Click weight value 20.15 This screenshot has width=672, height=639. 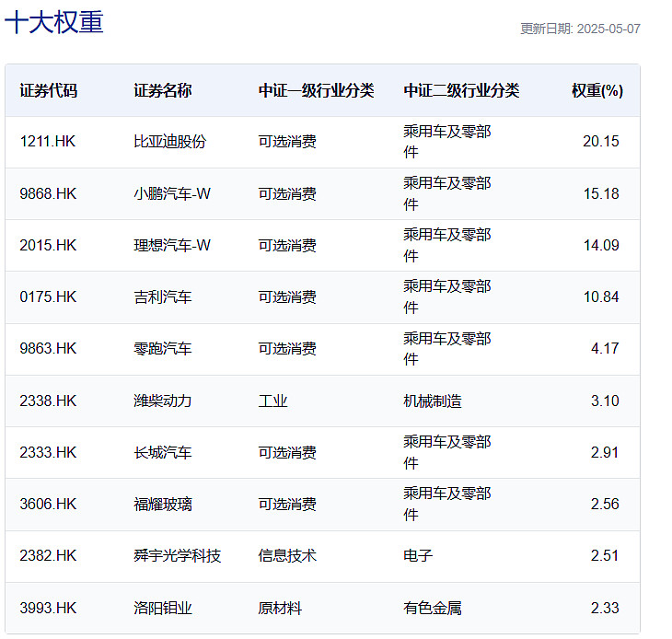(x=601, y=142)
